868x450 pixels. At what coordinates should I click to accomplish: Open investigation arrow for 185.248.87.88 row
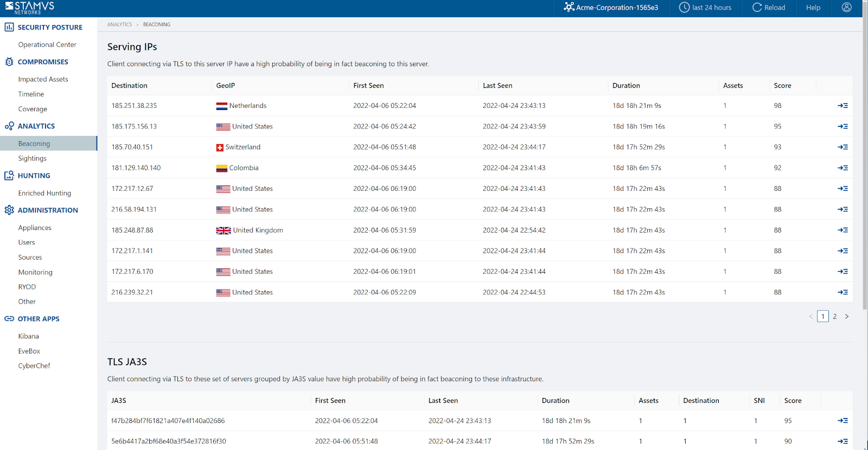click(x=843, y=230)
